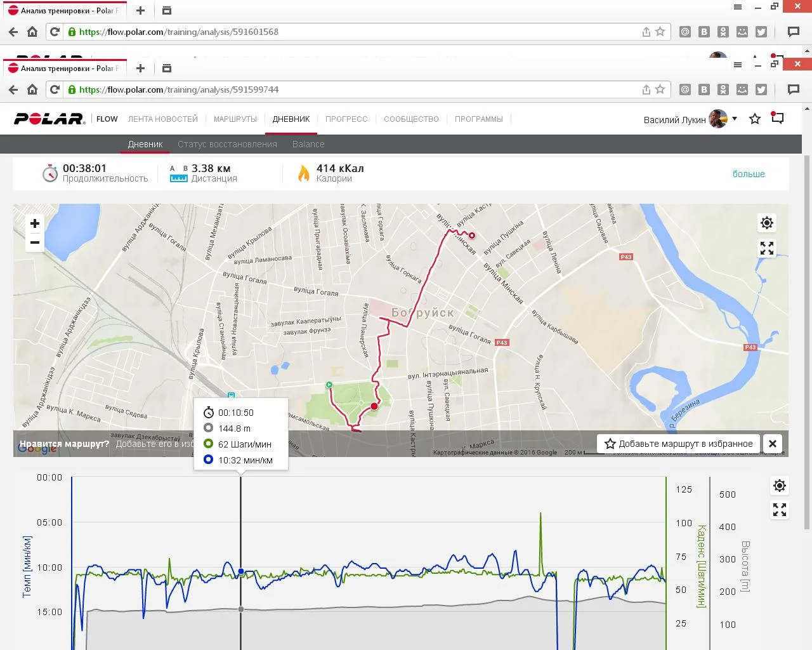Click the star icon next to the user menu
The height and width of the screenshot is (650, 812).
point(755,119)
